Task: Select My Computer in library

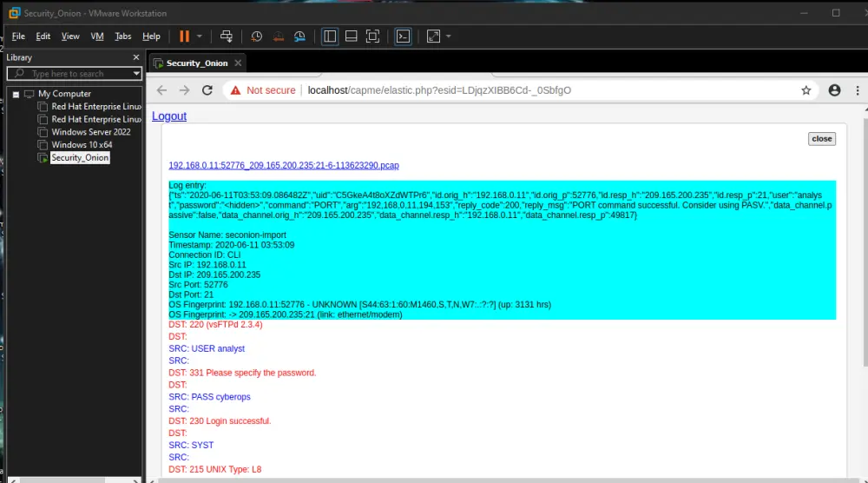Action: 64,94
